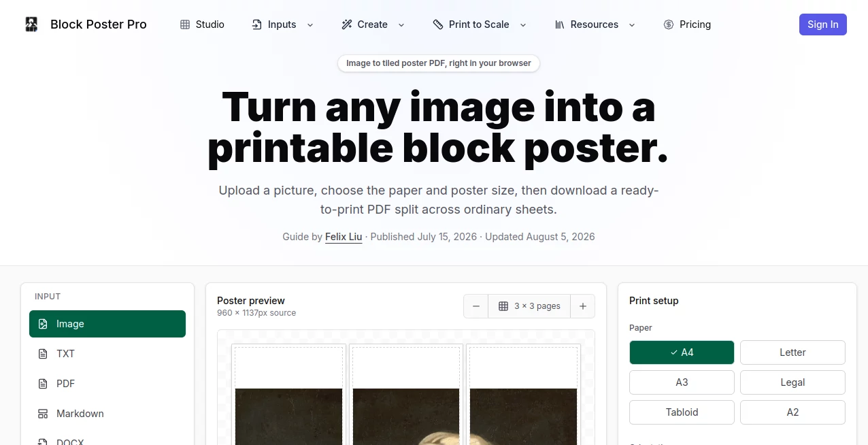Click the Create magic wand icon
868x445 pixels.
(x=347, y=24)
